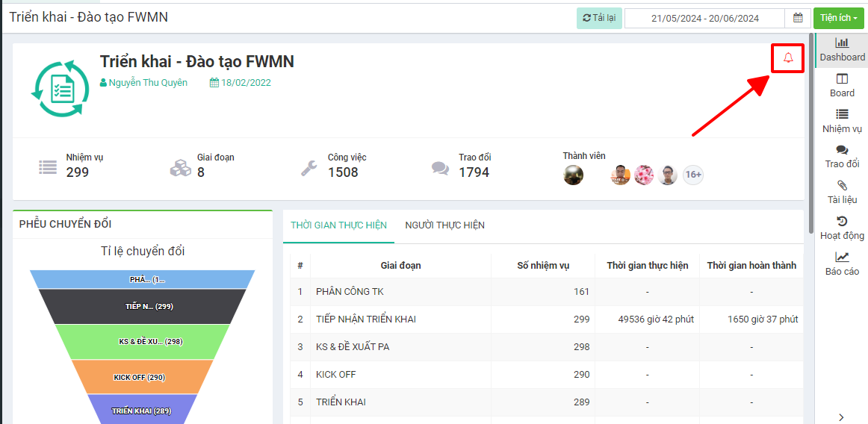
Task: Click the date range input field
Action: (704, 18)
